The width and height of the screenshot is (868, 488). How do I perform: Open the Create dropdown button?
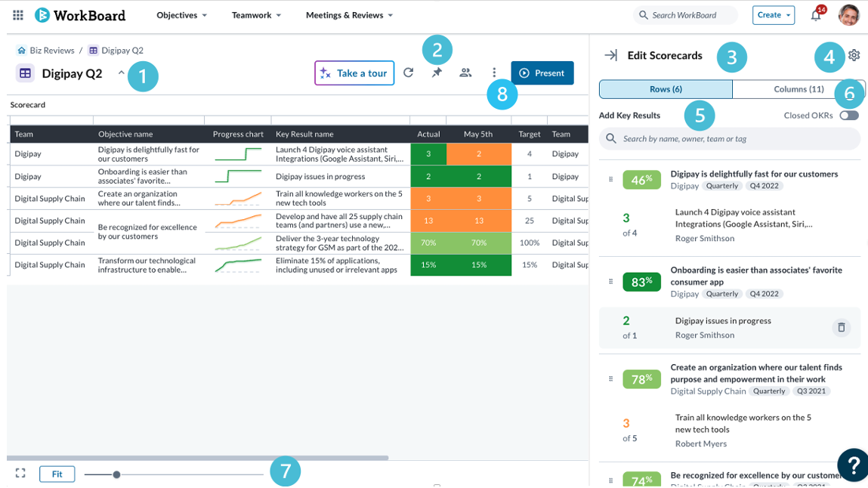[774, 15]
